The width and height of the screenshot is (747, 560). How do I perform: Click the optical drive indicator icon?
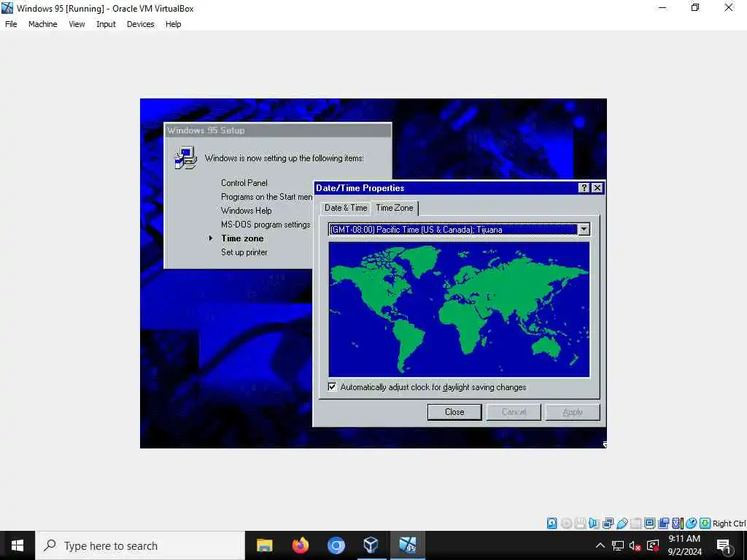click(x=566, y=524)
